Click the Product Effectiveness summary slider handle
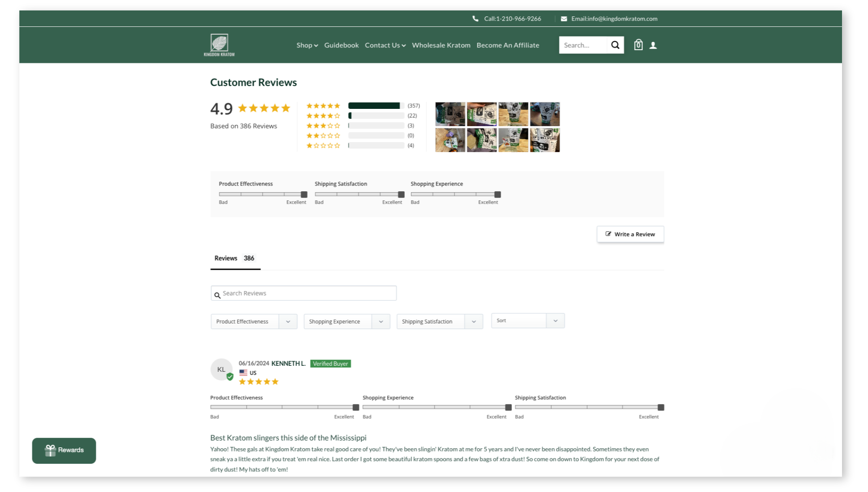 [x=304, y=195]
